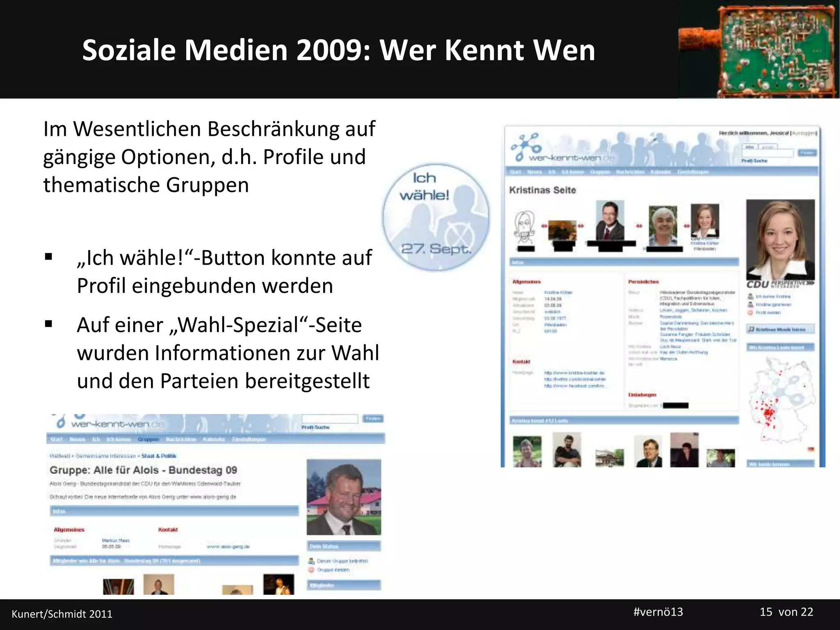The height and width of the screenshot is (630, 840).
Task: Click the cartoon face avatar in the connection chain
Action: coord(525,228)
